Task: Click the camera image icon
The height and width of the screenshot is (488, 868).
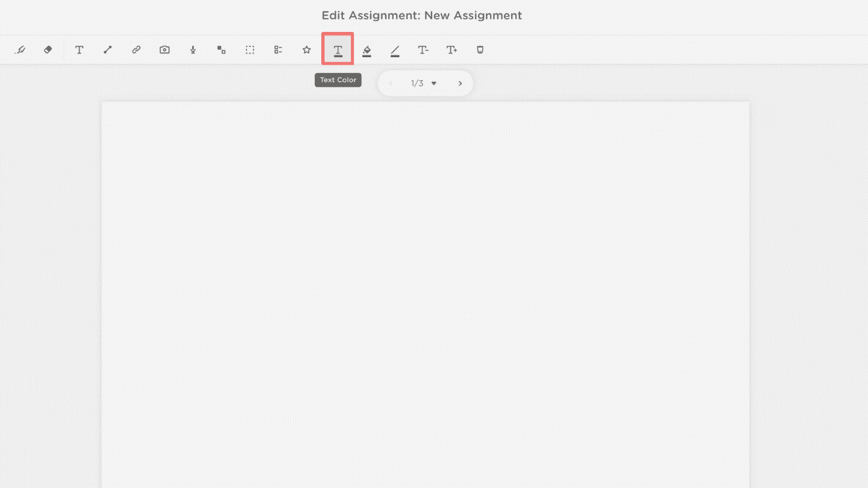Action: point(165,50)
